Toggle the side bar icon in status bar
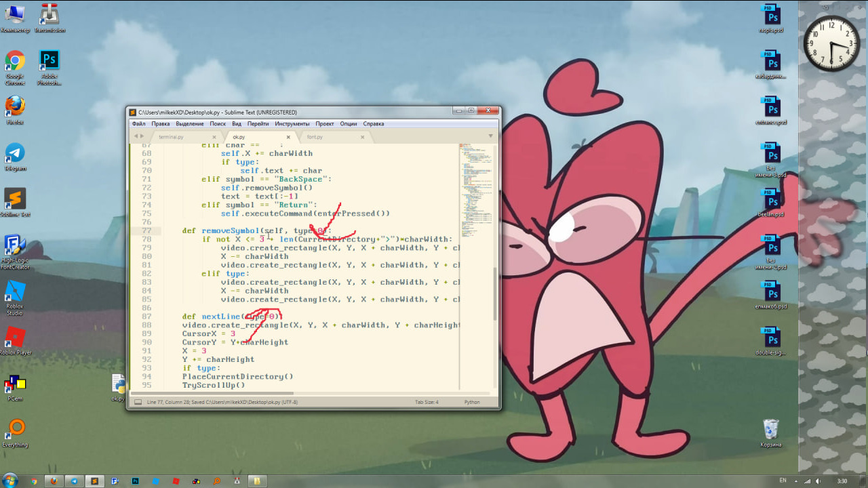Screen dimensions: 868x488 click(x=138, y=402)
